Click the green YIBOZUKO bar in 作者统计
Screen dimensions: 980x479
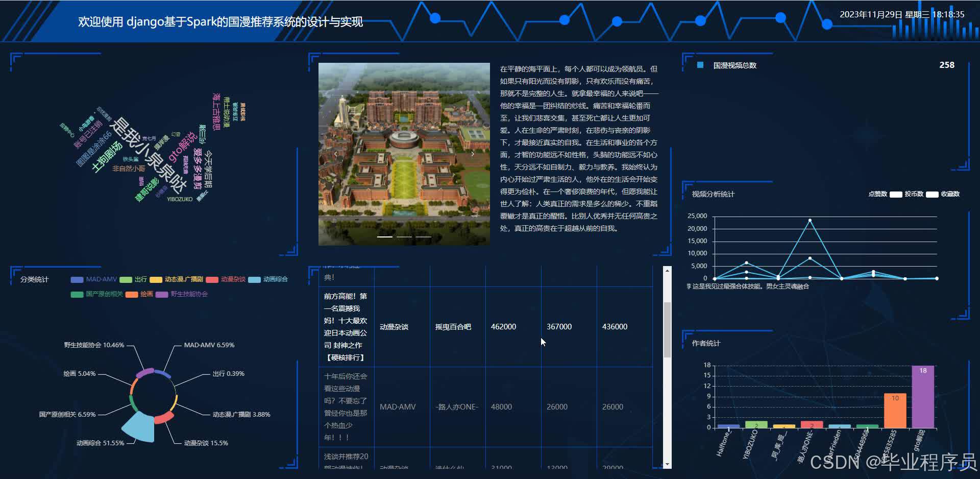756,424
